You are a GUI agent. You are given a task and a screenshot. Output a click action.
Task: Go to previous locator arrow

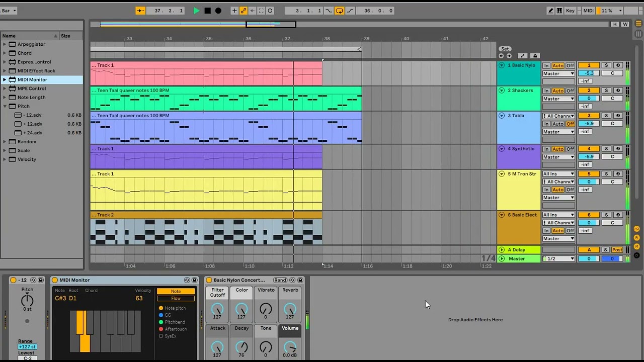pos(501,56)
